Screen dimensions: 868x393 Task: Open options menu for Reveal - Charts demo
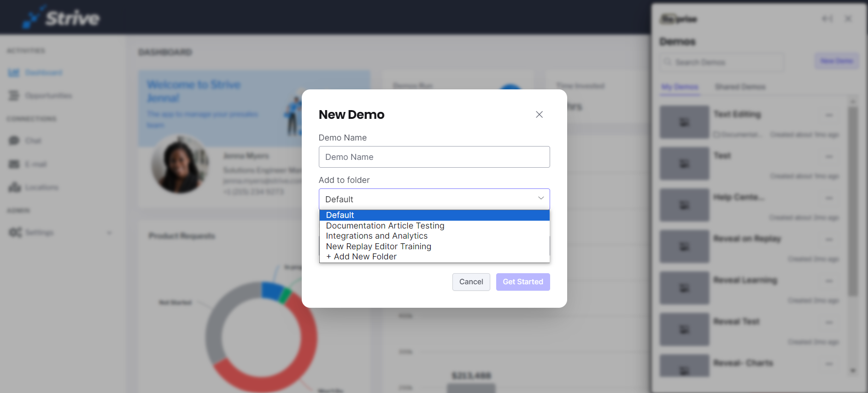(x=829, y=364)
